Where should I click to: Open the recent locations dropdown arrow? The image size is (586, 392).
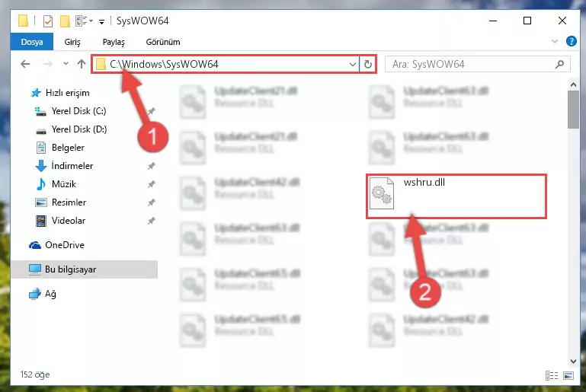pyautogui.click(x=66, y=64)
